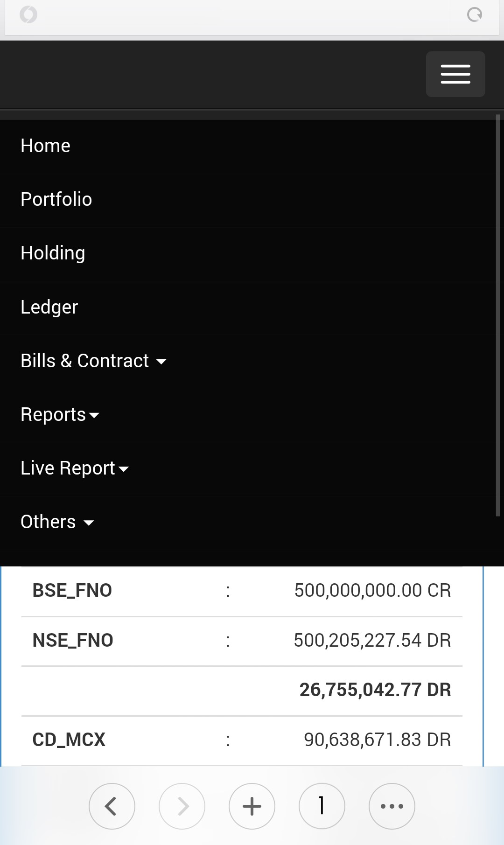
Task: Open the tab counter showing 1
Action: (322, 806)
